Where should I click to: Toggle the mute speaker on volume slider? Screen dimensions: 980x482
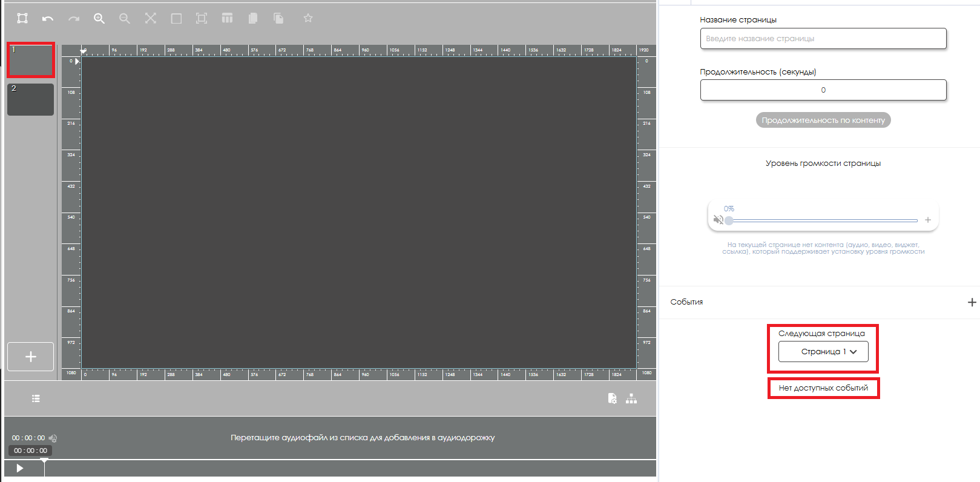point(718,220)
